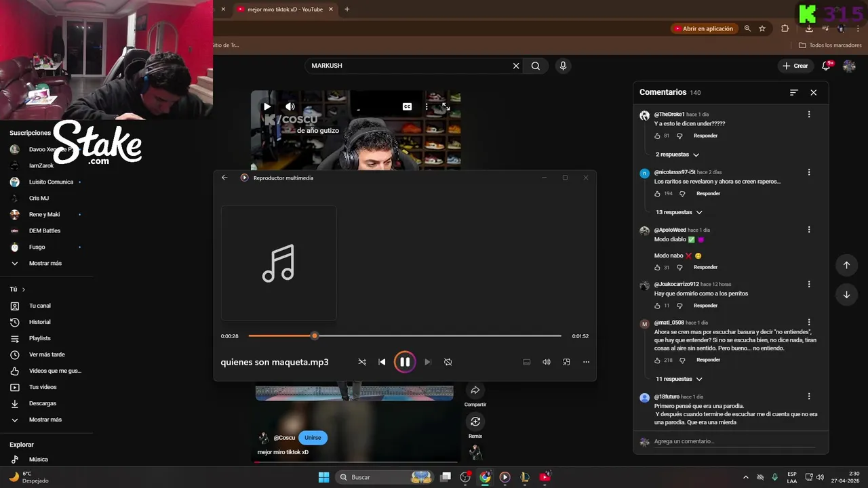
Task: Go to next short with down arrow
Action: point(846,295)
